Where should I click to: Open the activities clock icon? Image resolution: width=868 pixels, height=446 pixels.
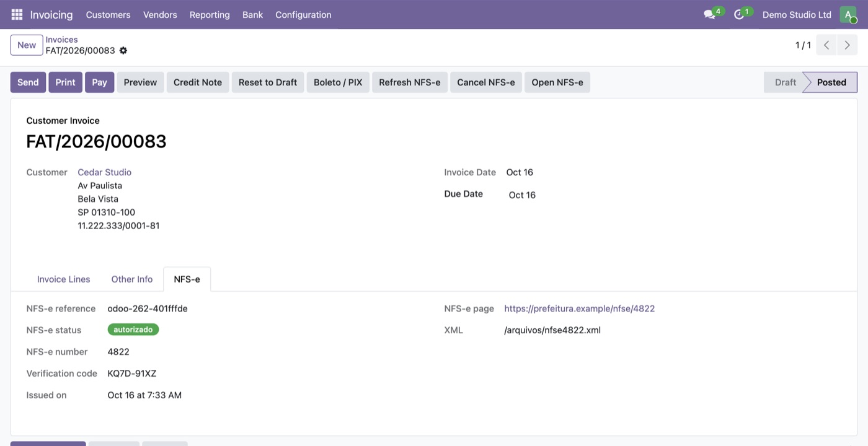point(738,14)
